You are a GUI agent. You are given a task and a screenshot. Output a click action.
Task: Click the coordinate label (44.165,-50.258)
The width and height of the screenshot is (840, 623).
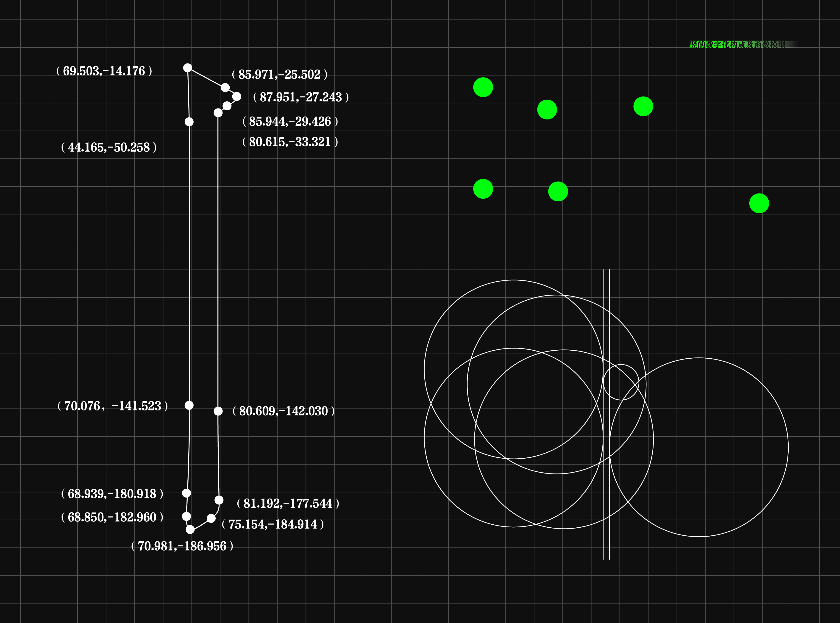click(x=109, y=147)
